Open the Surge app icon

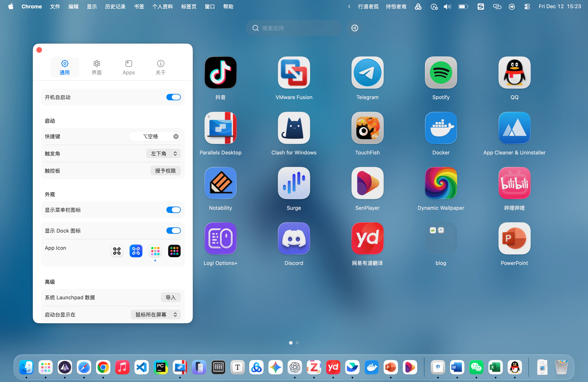pos(294,183)
